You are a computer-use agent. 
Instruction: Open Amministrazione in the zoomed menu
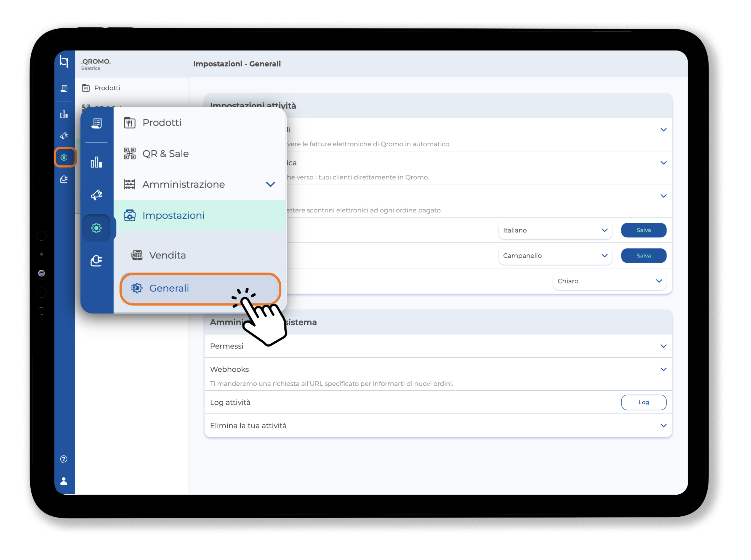point(200,184)
